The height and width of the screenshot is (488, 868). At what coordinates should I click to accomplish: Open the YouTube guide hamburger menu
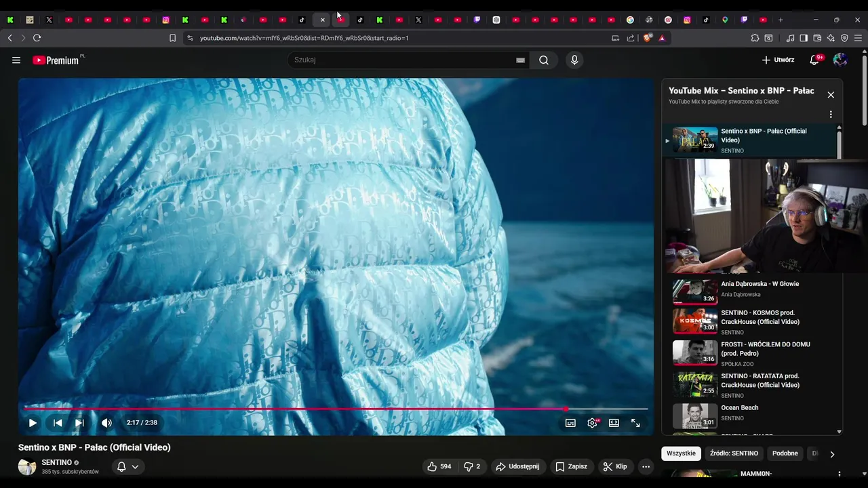[16, 60]
